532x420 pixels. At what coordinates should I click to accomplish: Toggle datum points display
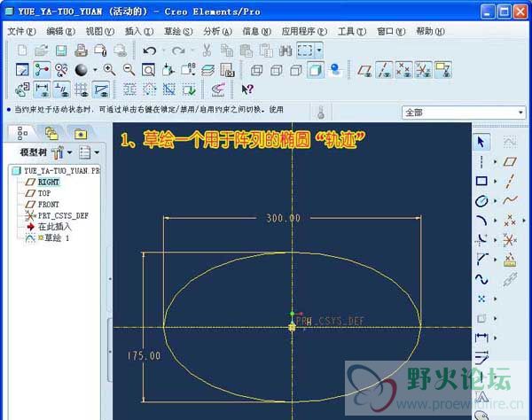coord(403,70)
